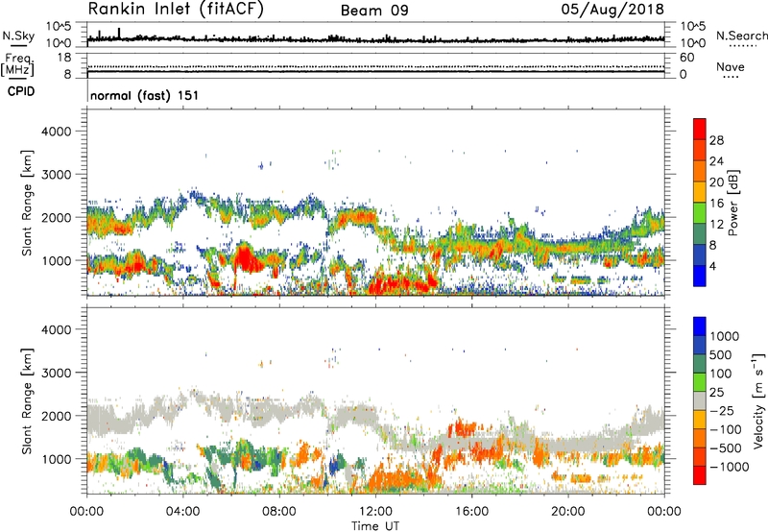Click the 'CPID' row label
Screen dimensions: 768x532
point(21,91)
